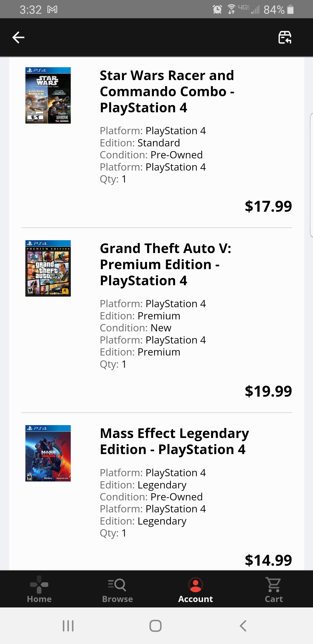
Task: Tap the Account person icon
Action: 195,584
